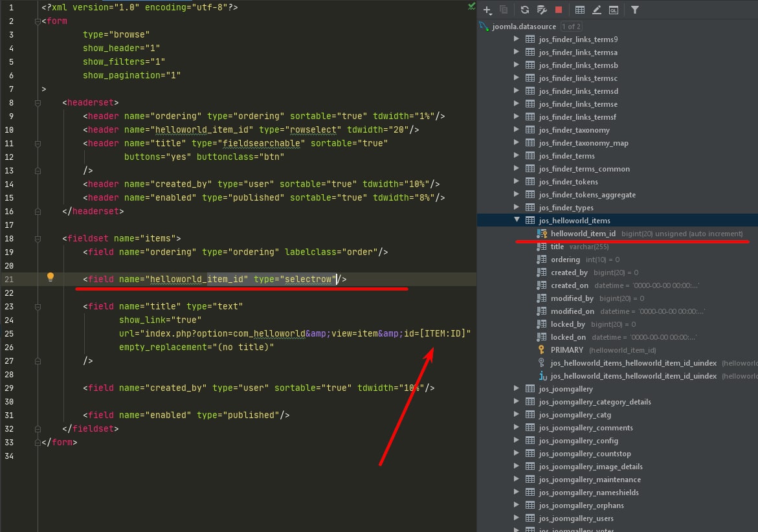The image size is (758, 532).
Task: Expand the jos_finder_taxonomy_map table node
Action: pos(517,142)
